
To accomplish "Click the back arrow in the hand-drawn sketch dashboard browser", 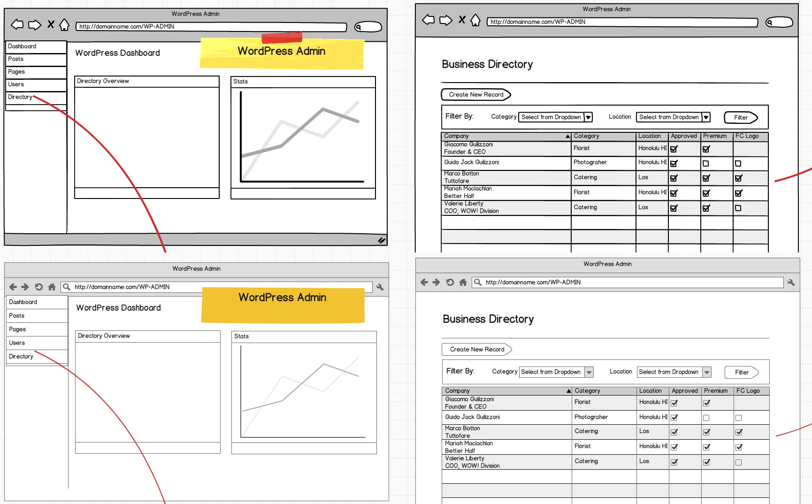I will pyautogui.click(x=17, y=24).
